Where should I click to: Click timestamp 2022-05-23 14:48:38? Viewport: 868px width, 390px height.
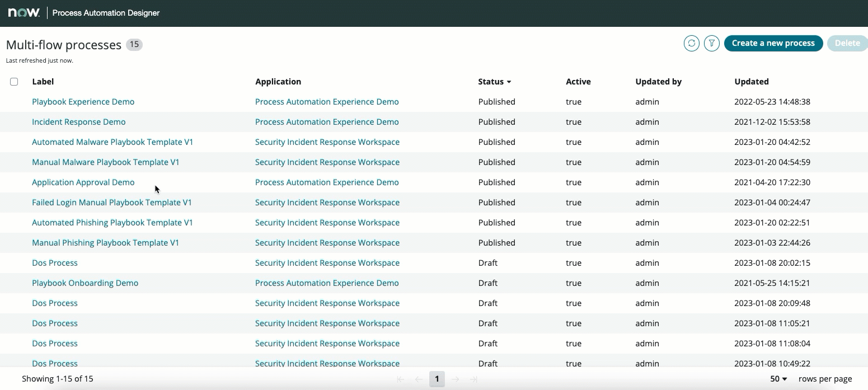[x=772, y=102]
